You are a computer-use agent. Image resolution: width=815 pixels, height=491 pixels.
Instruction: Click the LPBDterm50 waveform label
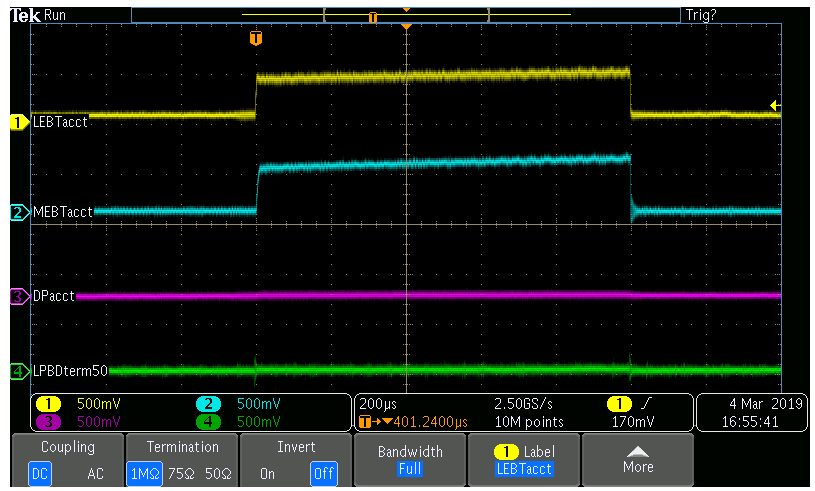click(70, 371)
